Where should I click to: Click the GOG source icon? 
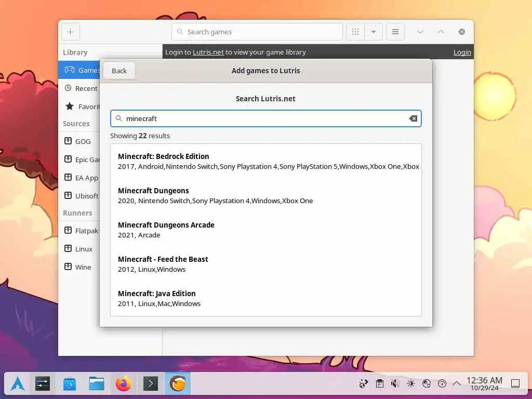tap(68, 141)
